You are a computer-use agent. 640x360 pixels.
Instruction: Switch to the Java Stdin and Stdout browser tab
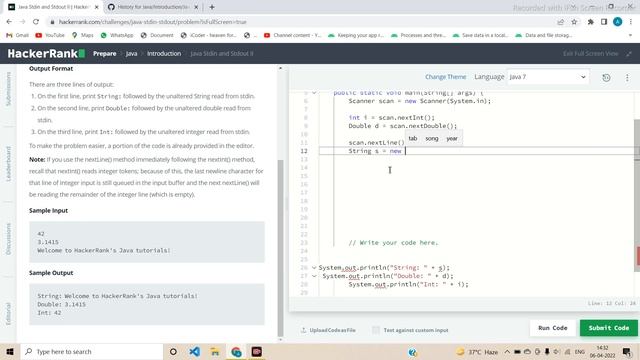click(x=53, y=7)
